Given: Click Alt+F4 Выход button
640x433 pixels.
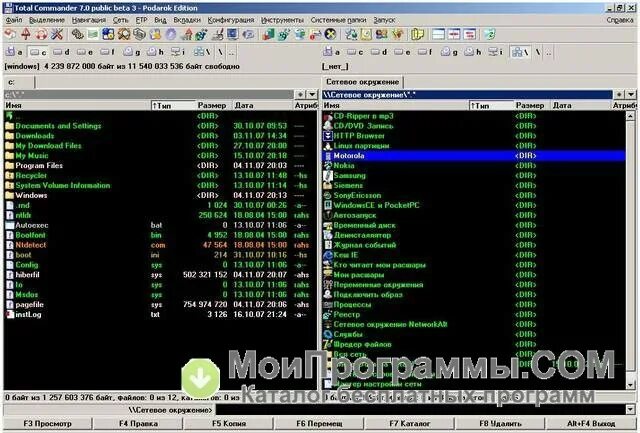Looking at the screenshot, I should 591,424.
